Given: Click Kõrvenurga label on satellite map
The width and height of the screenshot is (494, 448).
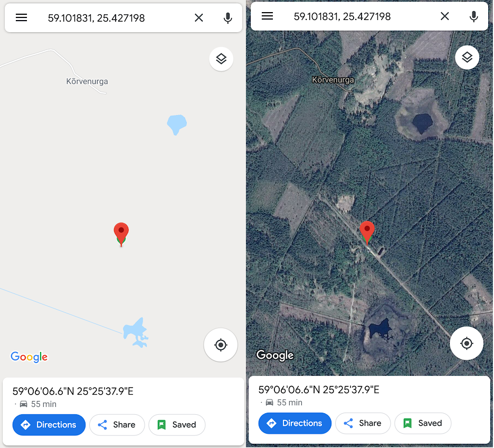Looking at the screenshot, I should click(333, 80).
